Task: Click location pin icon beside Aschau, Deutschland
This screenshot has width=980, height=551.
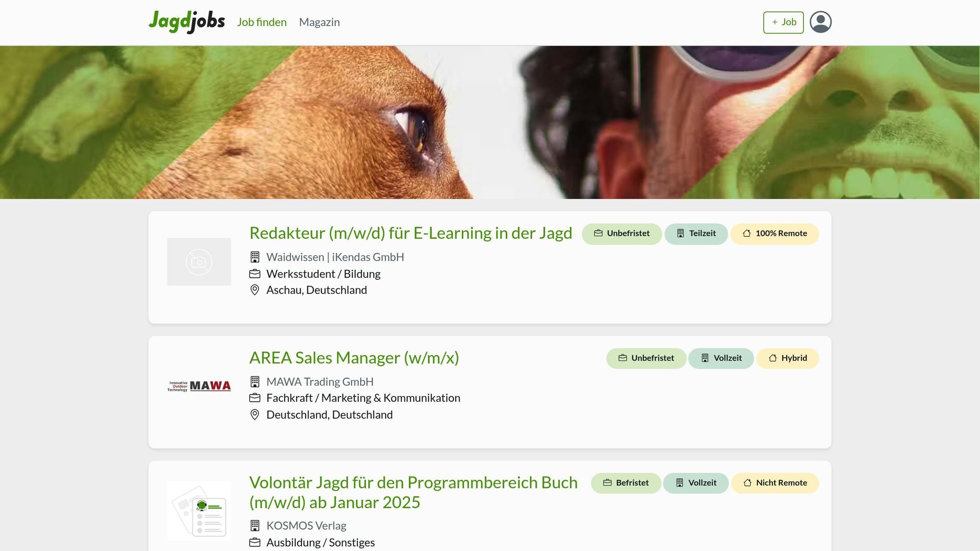Action: pos(255,290)
